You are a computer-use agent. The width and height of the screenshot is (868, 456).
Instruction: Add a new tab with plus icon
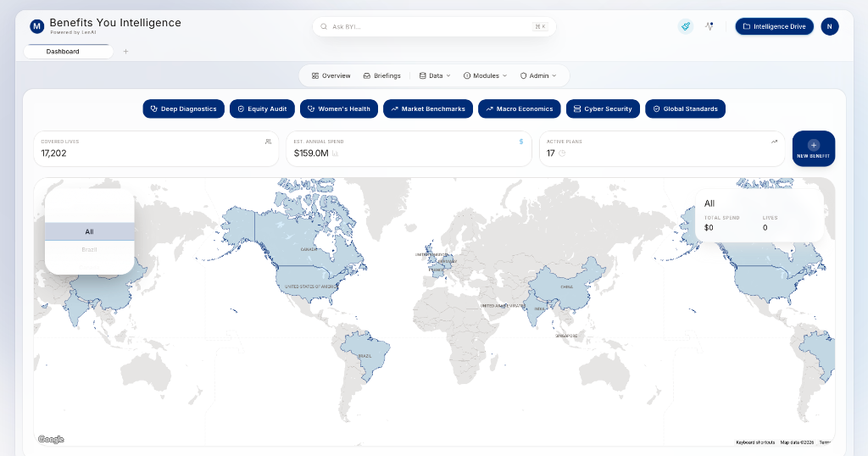tap(125, 52)
